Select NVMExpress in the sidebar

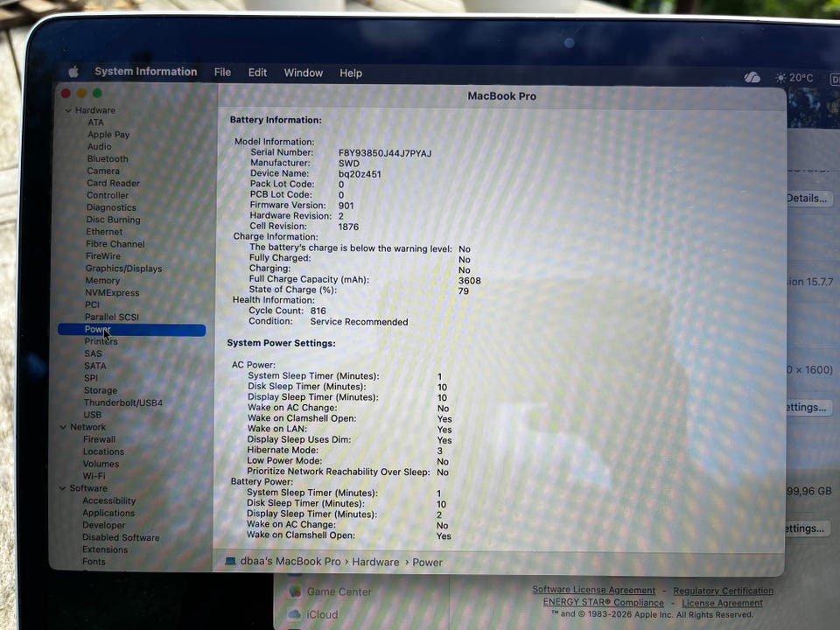tap(112, 293)
